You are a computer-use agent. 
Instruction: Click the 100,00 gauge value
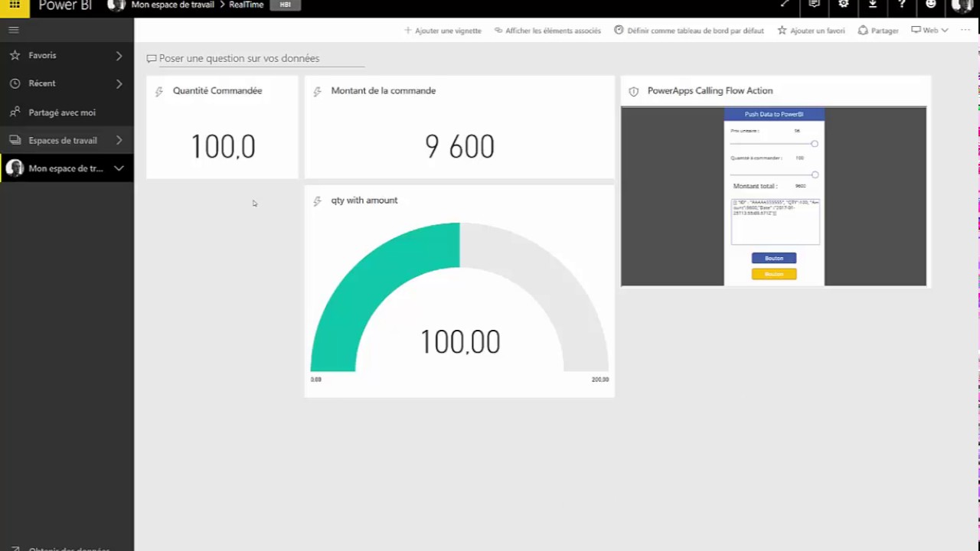[460, 342]
